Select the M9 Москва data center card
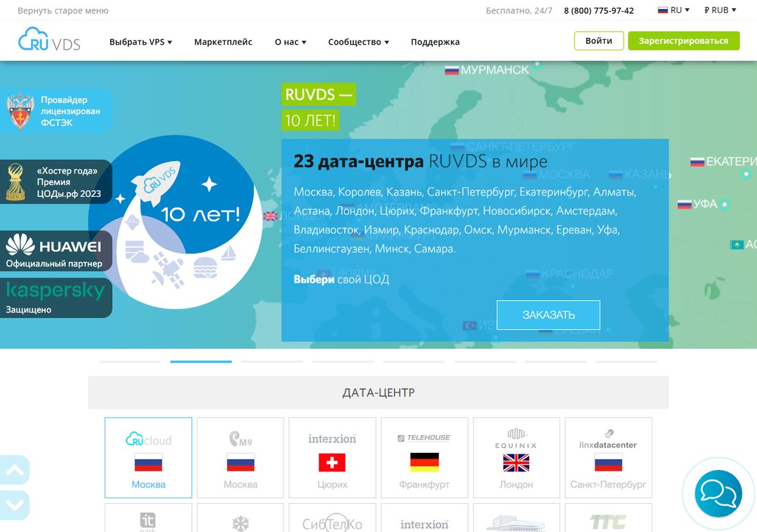Screen dimensions: 757x532 [240, 458]
